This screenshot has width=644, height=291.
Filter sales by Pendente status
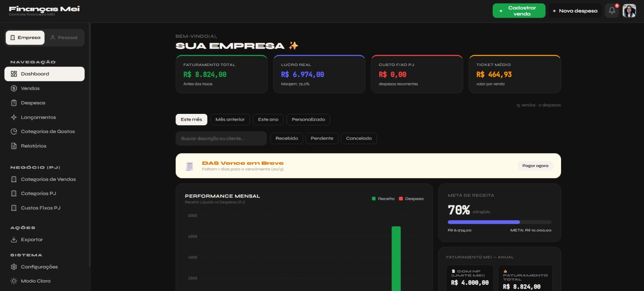pos(322,138)
